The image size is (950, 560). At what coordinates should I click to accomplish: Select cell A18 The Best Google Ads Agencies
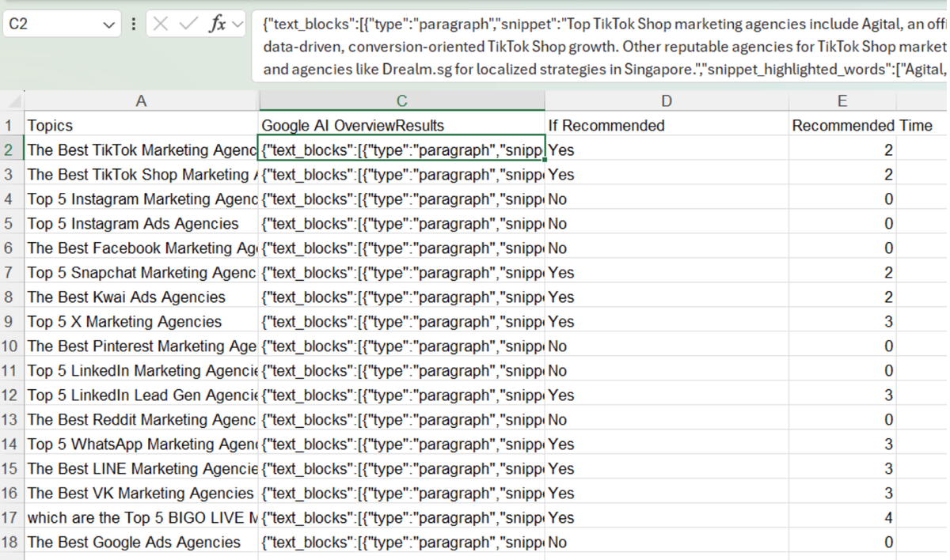[141, 542]
